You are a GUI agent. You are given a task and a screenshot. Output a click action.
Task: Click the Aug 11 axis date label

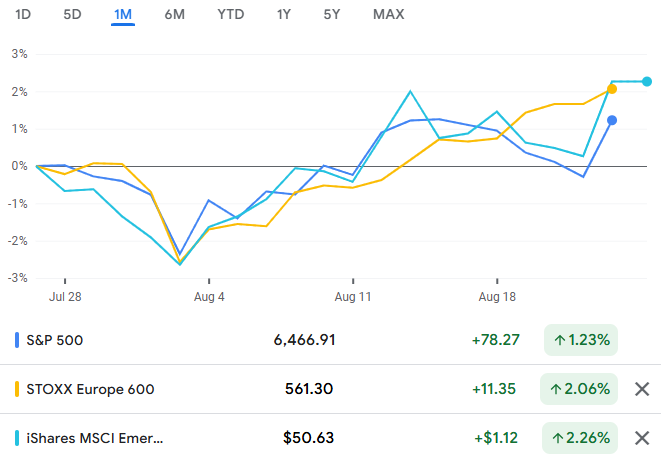point(353,297)
